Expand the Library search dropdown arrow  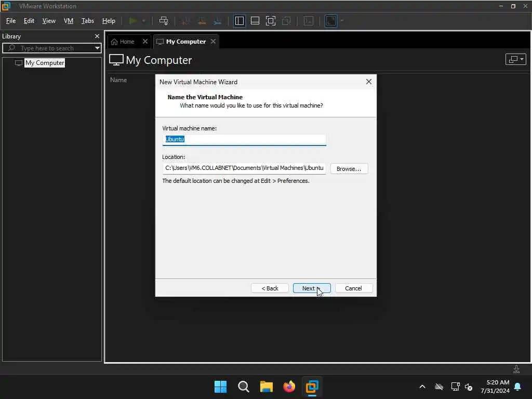[97, 48]
